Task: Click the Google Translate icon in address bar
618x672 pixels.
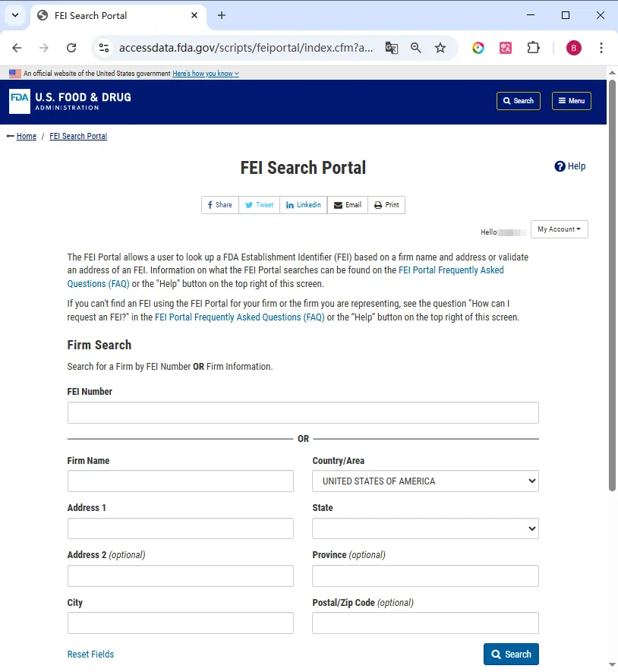Action: click(392, 48)
